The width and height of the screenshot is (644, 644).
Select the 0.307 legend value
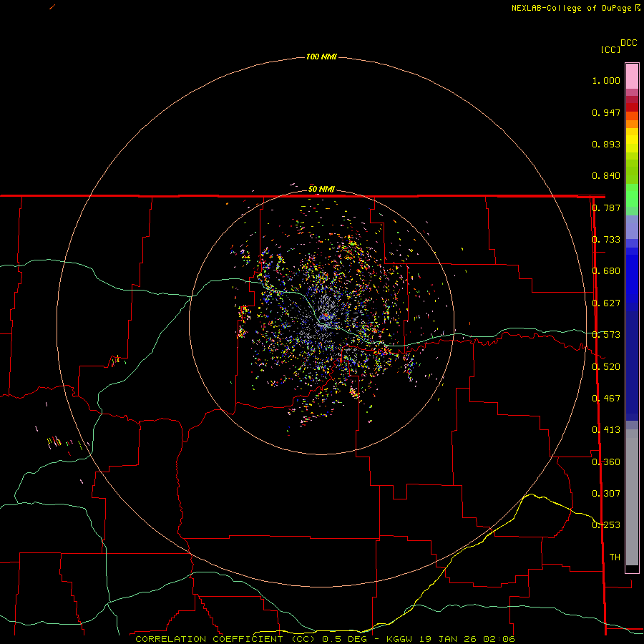pos(606,494)
